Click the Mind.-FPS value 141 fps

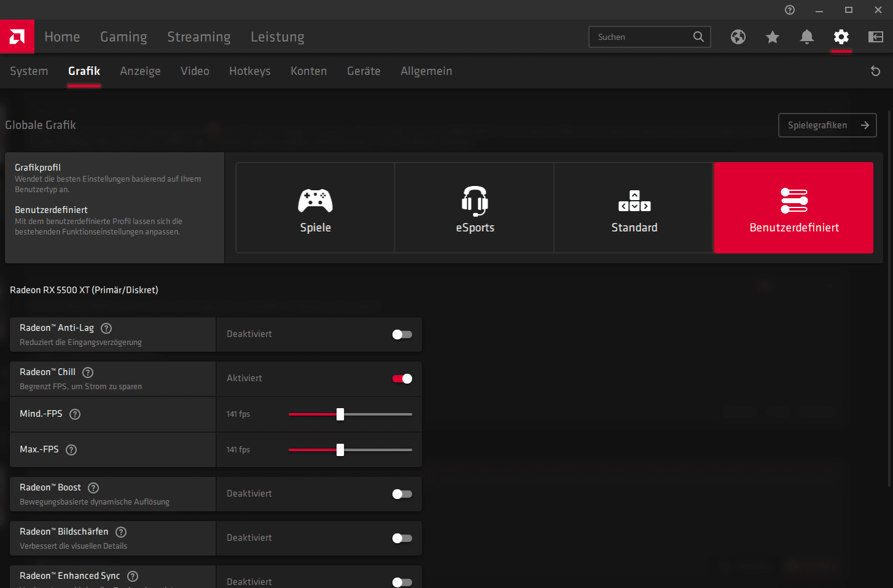(x=238, y=414)
